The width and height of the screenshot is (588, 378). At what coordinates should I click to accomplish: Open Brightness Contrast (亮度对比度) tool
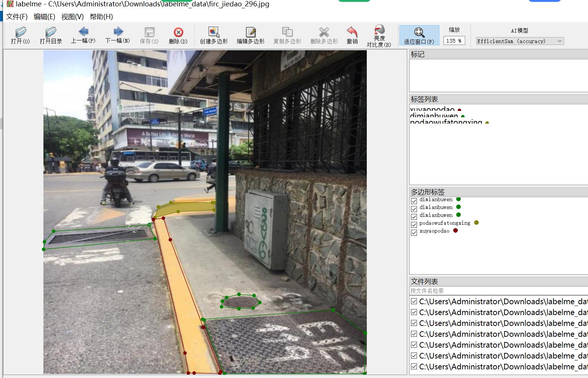coord(379,35)
